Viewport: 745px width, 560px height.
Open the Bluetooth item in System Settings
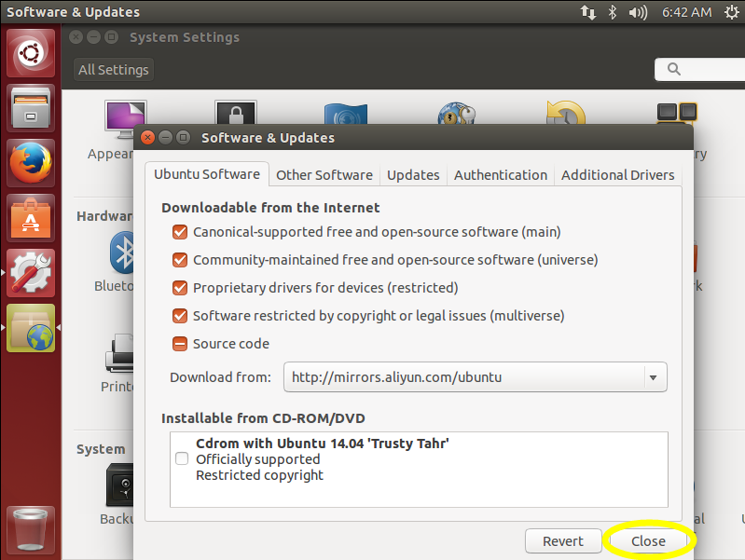122,253
